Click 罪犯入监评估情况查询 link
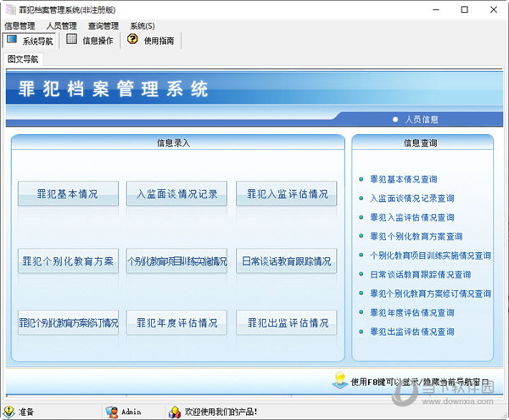 [412, 217]
